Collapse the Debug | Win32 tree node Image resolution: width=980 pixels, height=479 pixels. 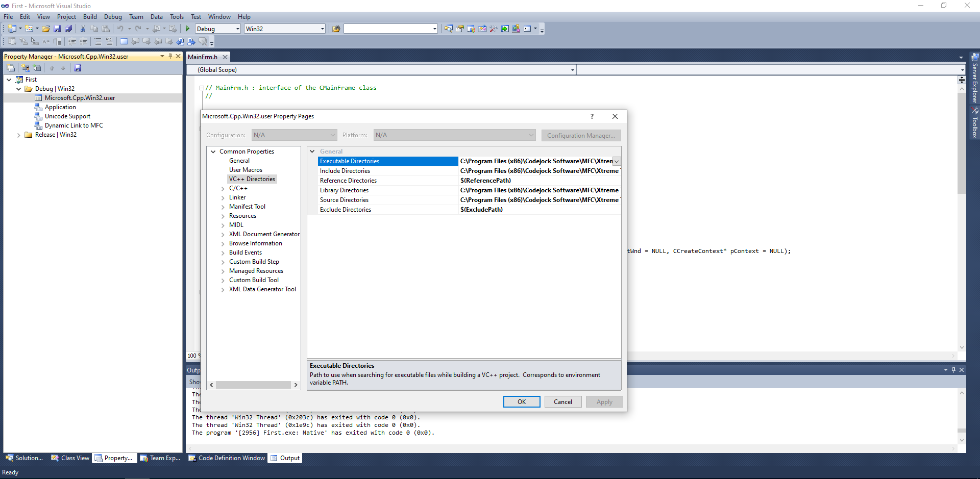pos(19,89)
